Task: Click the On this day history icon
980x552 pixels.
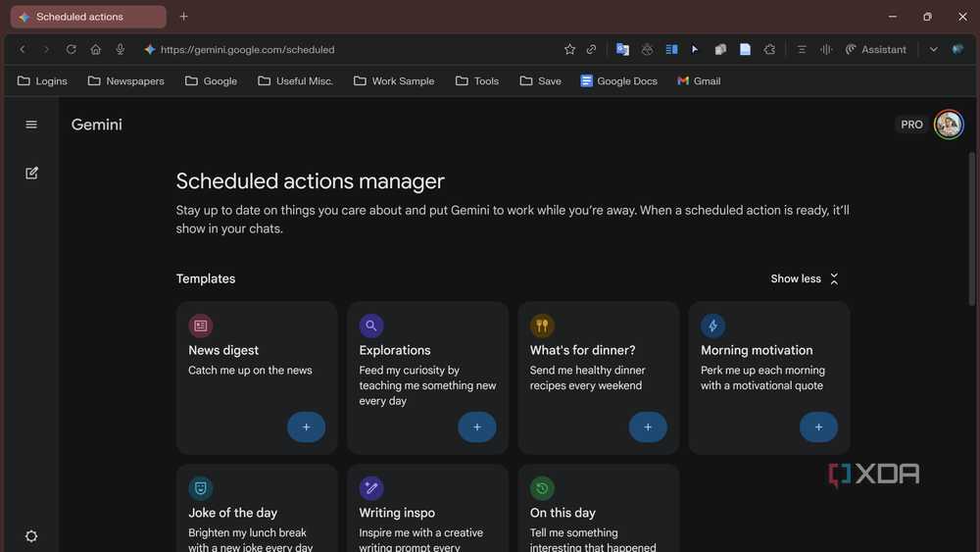Action: point(542,488)
